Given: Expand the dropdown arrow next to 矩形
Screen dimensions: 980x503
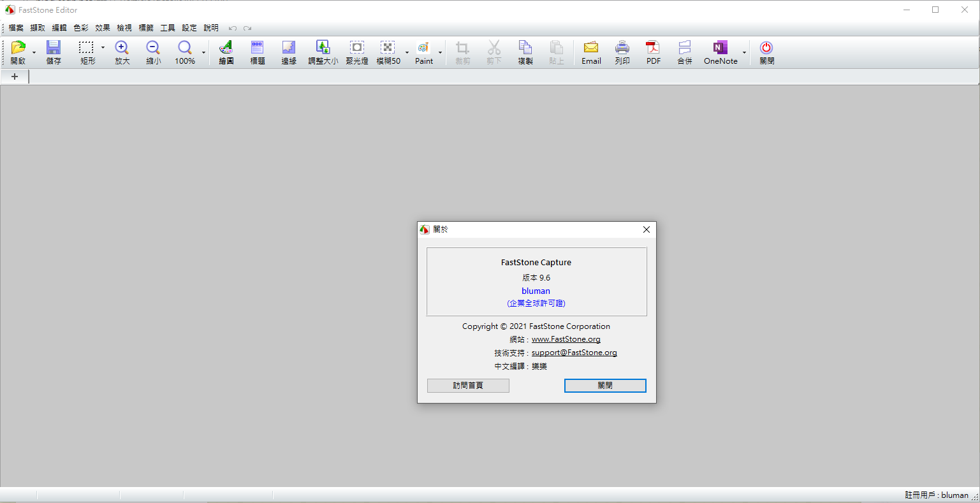Looking at the screenshot, I should (x=103, y=48).
